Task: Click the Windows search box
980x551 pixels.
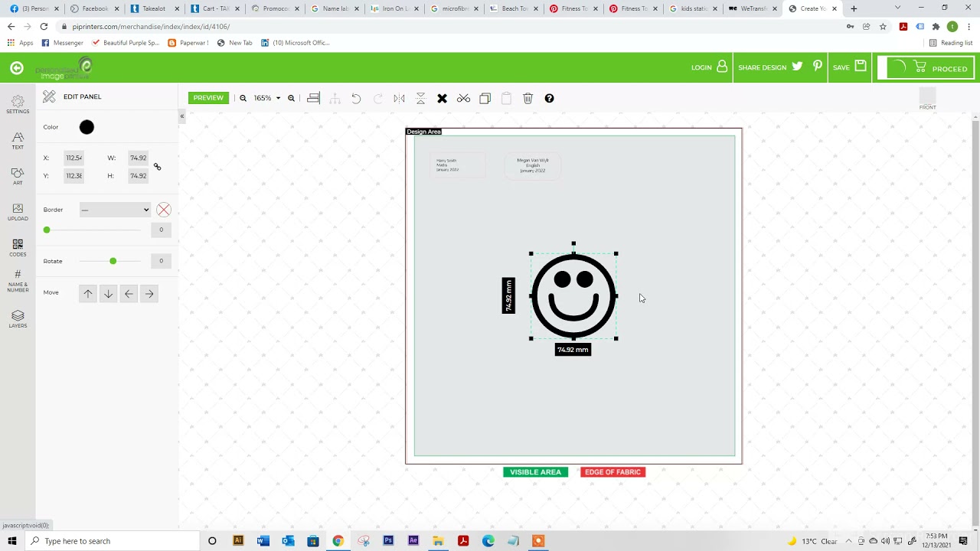Action: pos(113,541)
